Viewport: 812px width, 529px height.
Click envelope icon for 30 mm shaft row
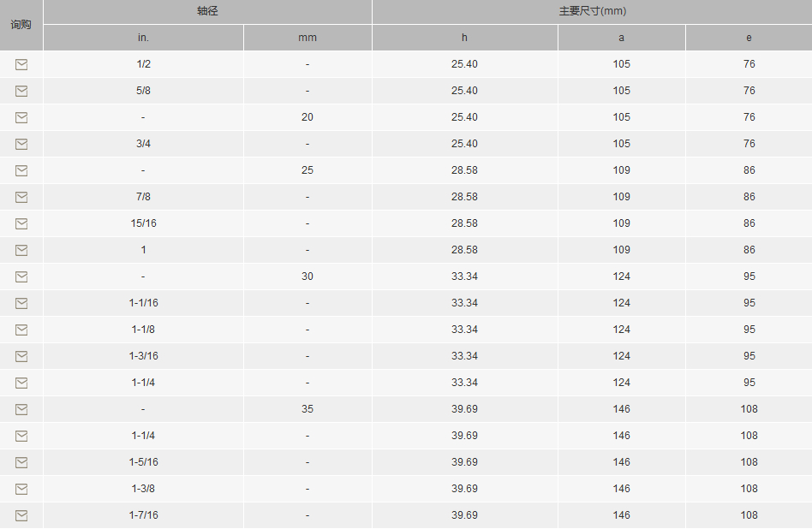click(21, 276)
